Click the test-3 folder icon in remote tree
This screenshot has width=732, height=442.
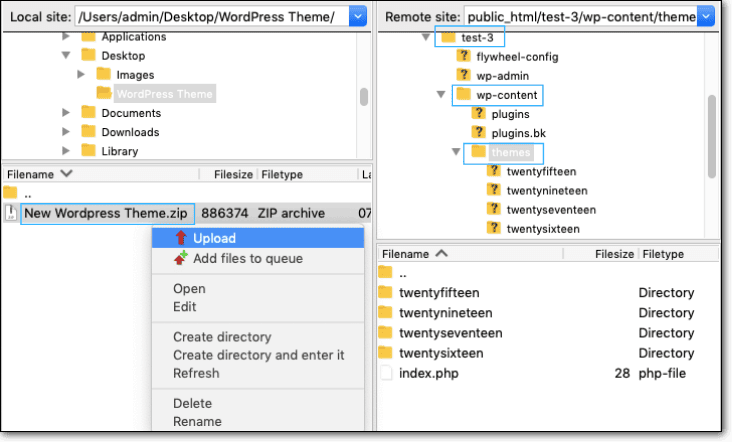(448, 37)
